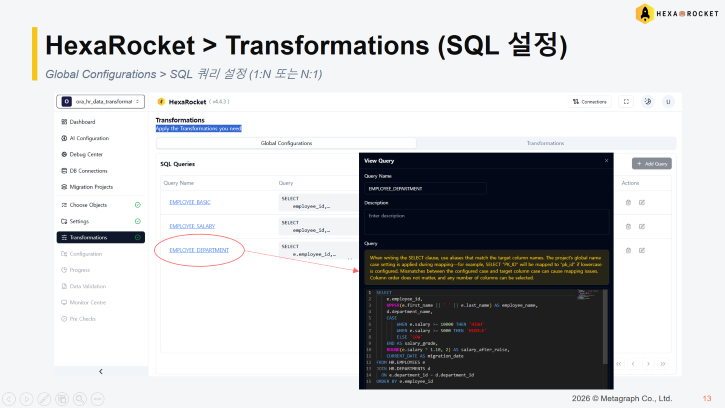Go to previous page of queries
The image size is (725, 408).
(x=633, y=364)
